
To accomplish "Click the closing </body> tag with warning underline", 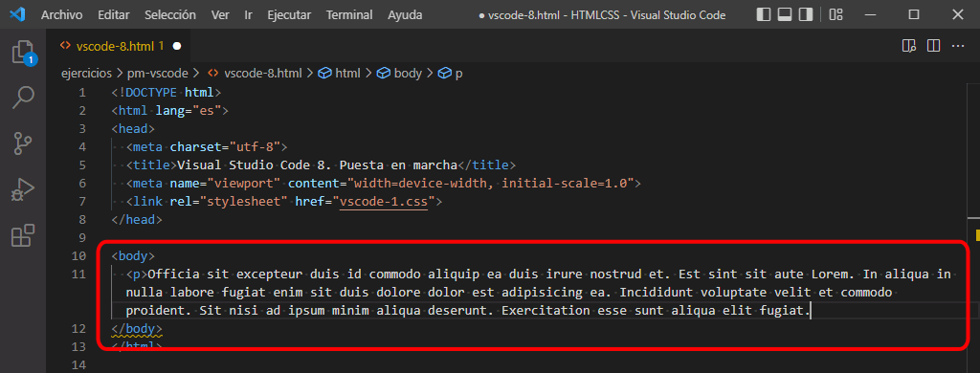I will (x=137, y=328).
